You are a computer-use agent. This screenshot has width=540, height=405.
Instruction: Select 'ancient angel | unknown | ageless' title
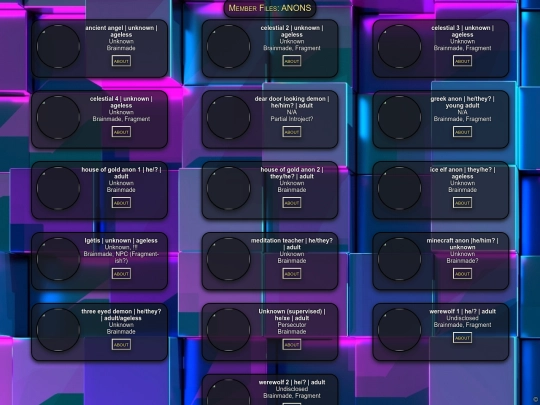(121, 31)
